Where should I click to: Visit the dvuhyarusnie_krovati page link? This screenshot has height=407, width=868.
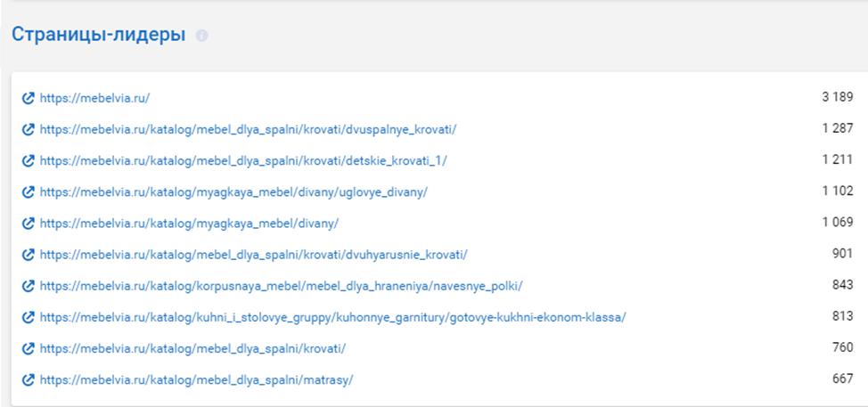click(x=253, y=255)
